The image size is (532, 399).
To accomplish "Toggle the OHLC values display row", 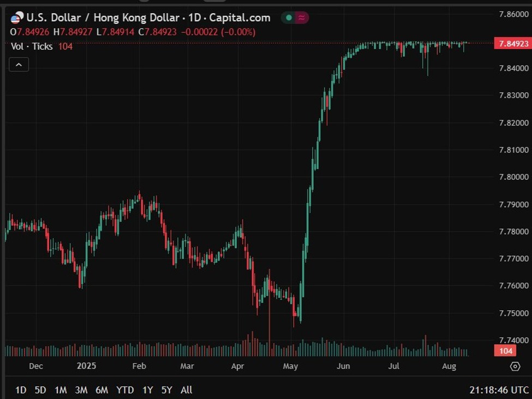I will coord(131,32).
